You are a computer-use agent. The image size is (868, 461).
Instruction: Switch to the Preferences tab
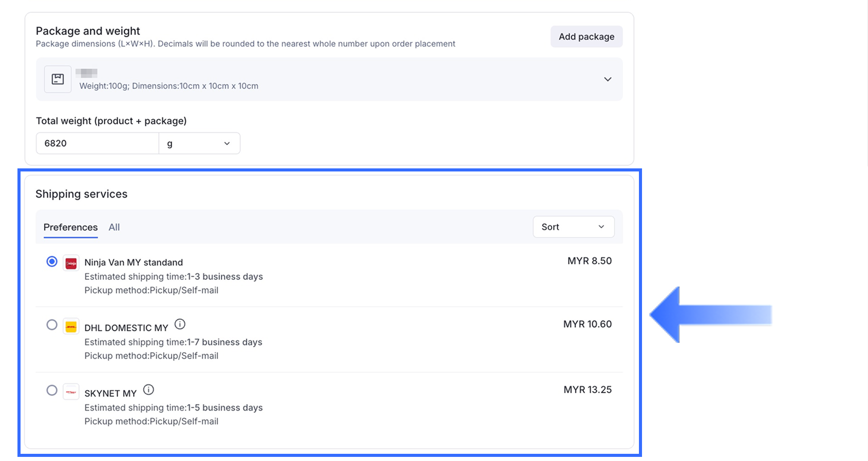click(70, 227)
